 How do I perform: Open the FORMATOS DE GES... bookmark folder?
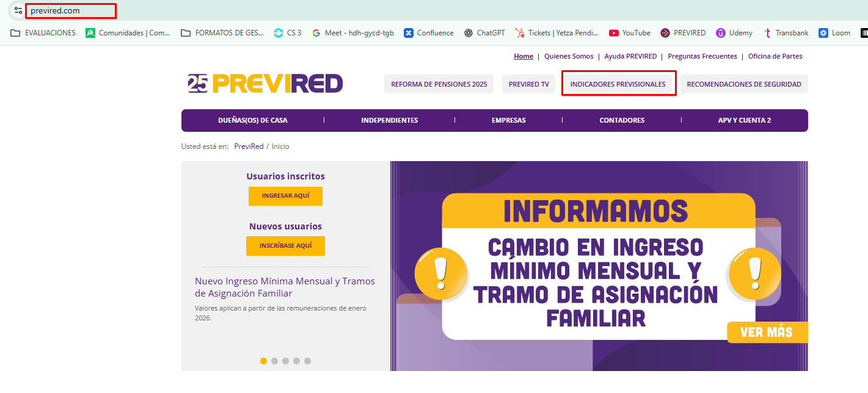click(x=222, y=33)
